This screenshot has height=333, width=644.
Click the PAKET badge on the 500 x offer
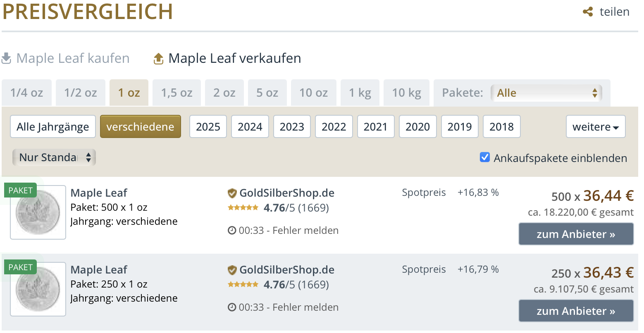[20, 190]
